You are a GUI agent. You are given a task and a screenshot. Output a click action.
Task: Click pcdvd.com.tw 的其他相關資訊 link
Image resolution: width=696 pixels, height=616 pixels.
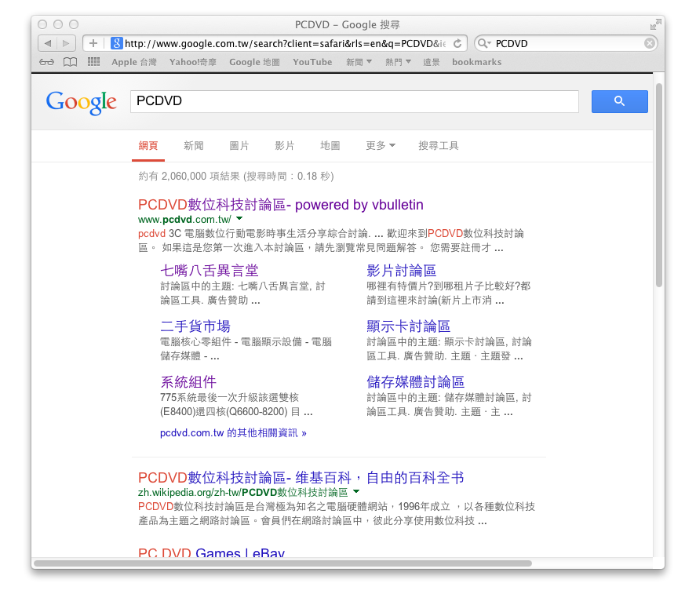tap(233, 432)
